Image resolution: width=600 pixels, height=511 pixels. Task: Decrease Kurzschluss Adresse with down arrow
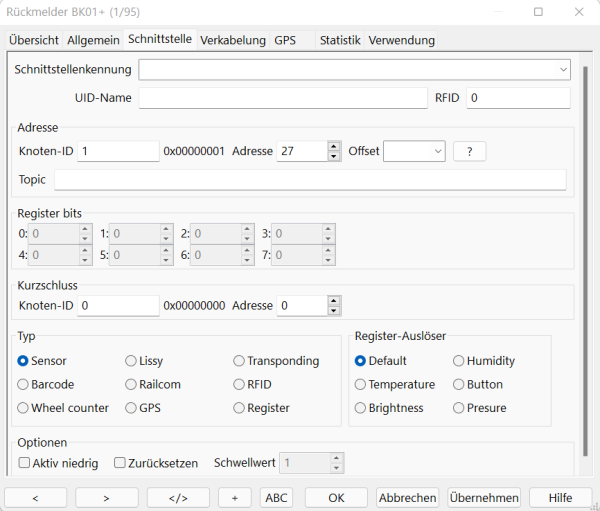[x=334, y=310]
